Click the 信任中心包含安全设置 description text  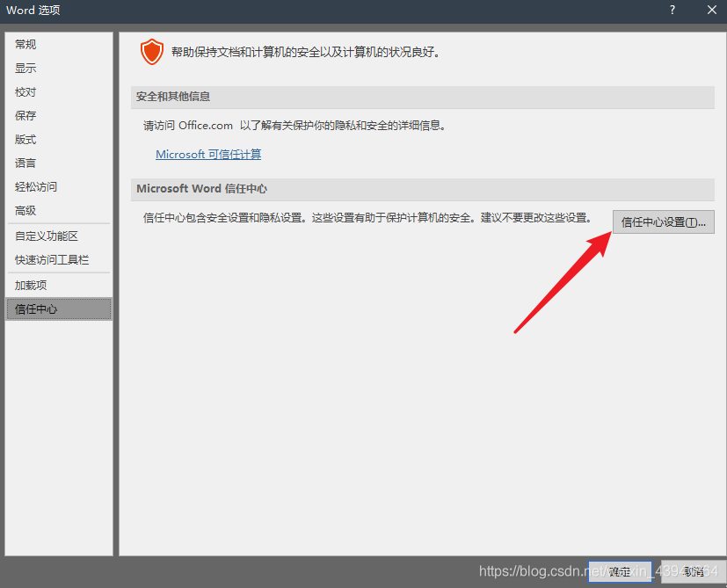(367, 218)
